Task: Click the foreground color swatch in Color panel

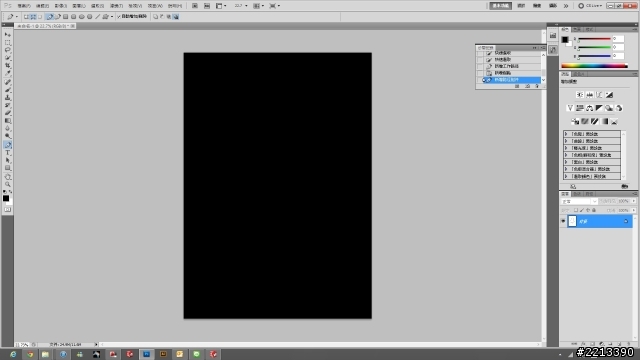Action: (565, 40)
